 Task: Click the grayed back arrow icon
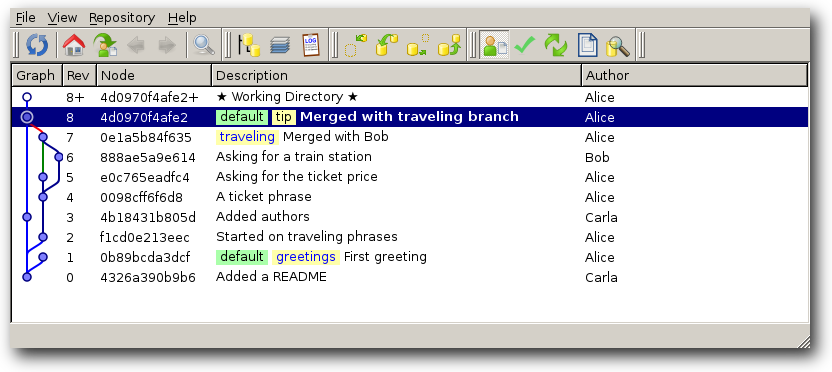point(136,45)
